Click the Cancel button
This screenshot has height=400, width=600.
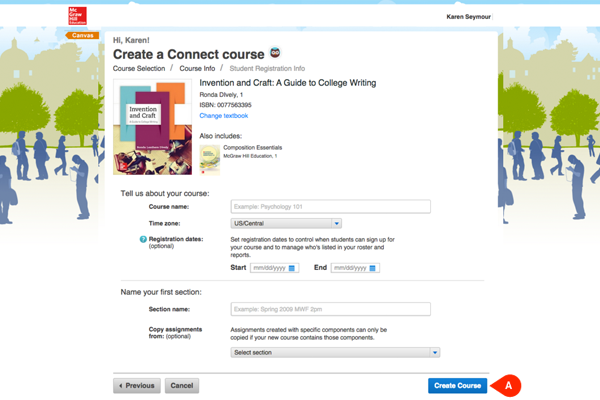(182, 385)
